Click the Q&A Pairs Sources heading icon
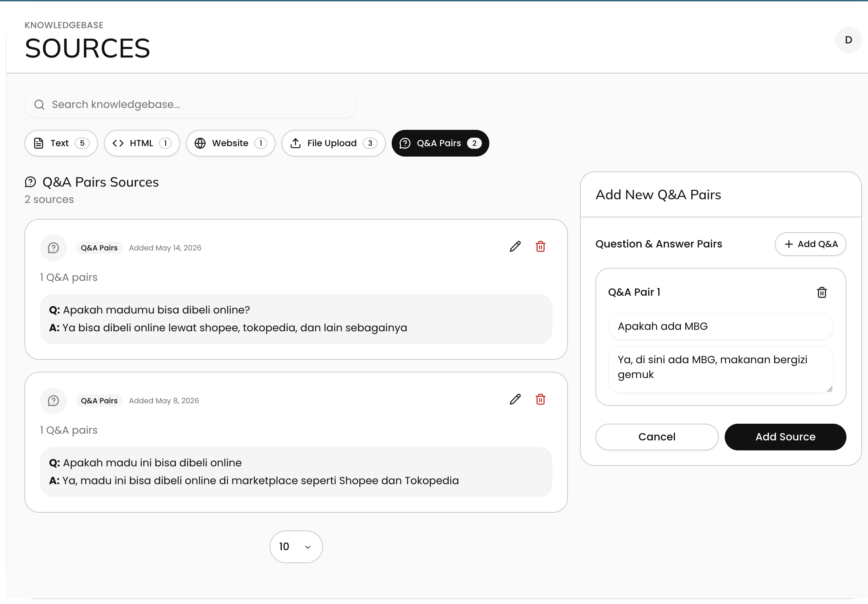This screenshot has height=604, width=868. click(x=30, y=182)
